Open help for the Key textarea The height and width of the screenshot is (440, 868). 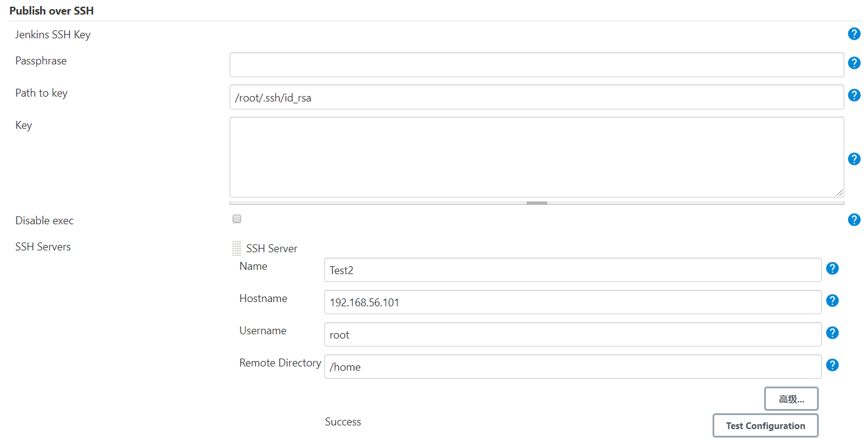pos(854,159)
